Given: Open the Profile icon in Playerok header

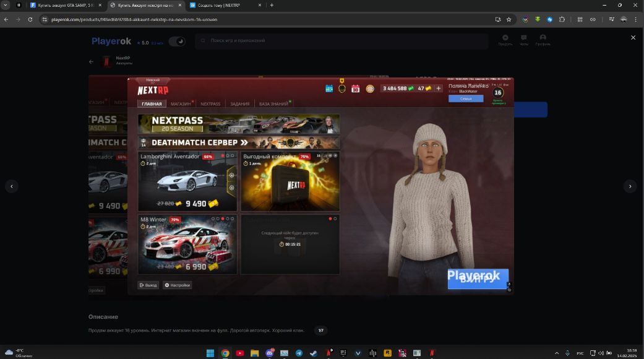Looking at the screenshot, I should [543, 40].
